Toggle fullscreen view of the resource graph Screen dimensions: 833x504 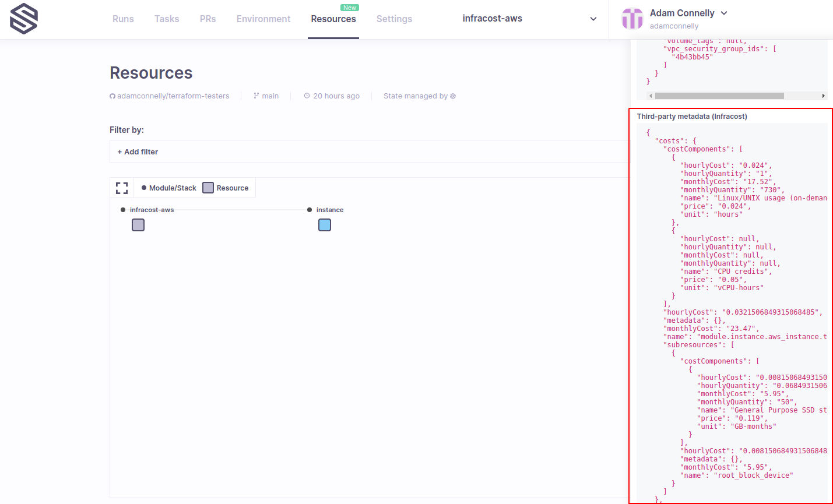122,188
